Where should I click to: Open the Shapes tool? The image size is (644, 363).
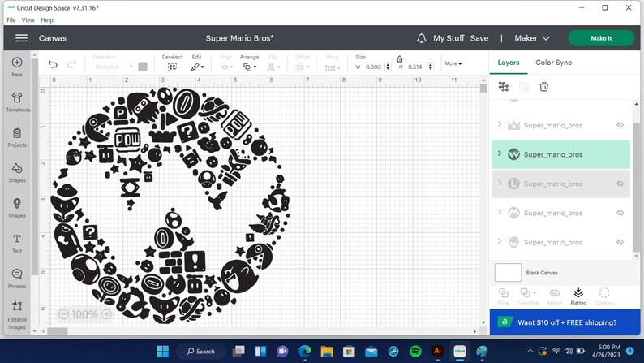tap(17, 173)
